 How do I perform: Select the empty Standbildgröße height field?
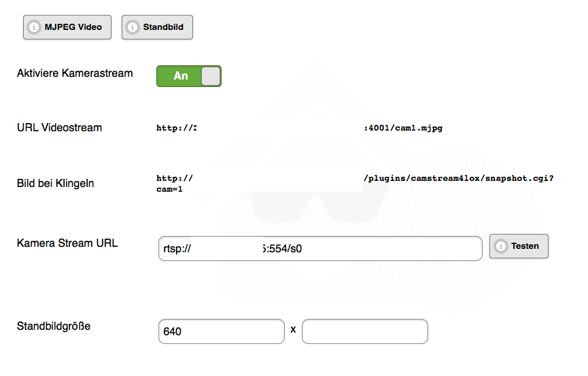(364, 332)
